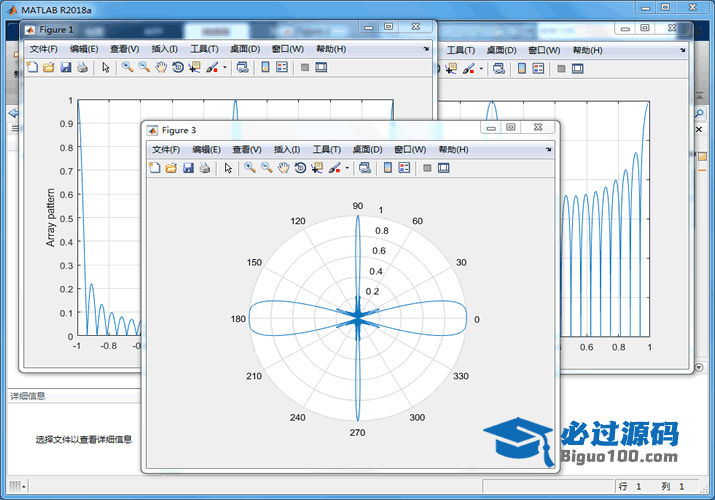
Task: Save Figure 3 using the floppy disk icon
Action: click(x=187, y=168)
